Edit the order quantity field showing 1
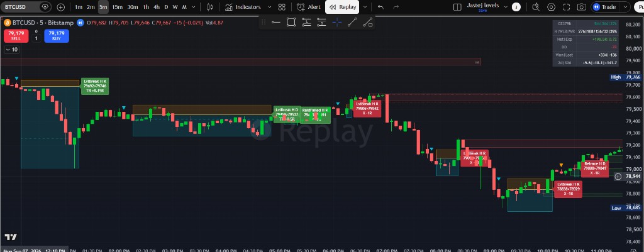 point(36,38)
